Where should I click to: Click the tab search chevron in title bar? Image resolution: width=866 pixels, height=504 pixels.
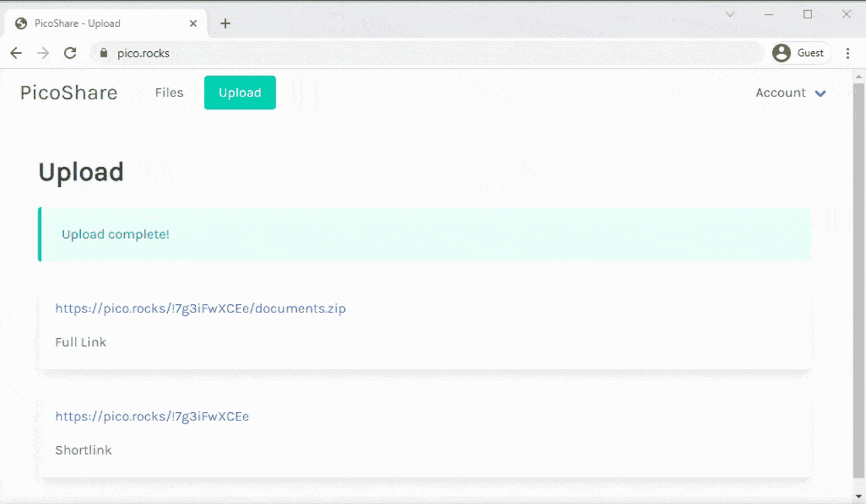[x=730, y=14]
